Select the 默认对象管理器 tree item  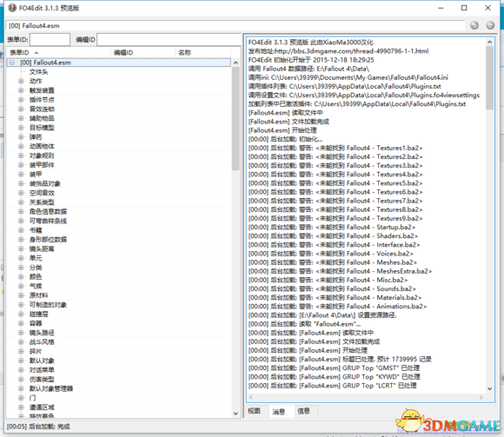click(x=51, y=388)
